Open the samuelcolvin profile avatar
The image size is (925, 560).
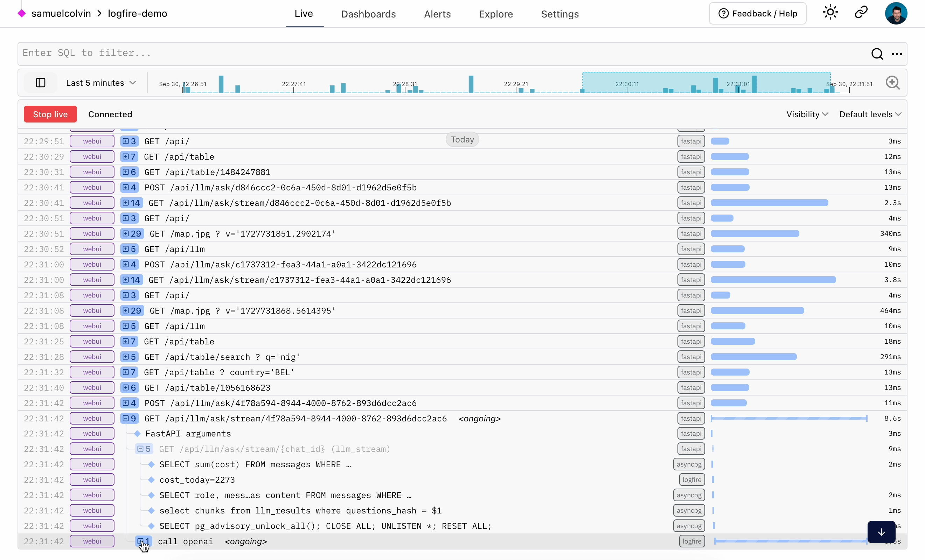(x=897, y=13)
